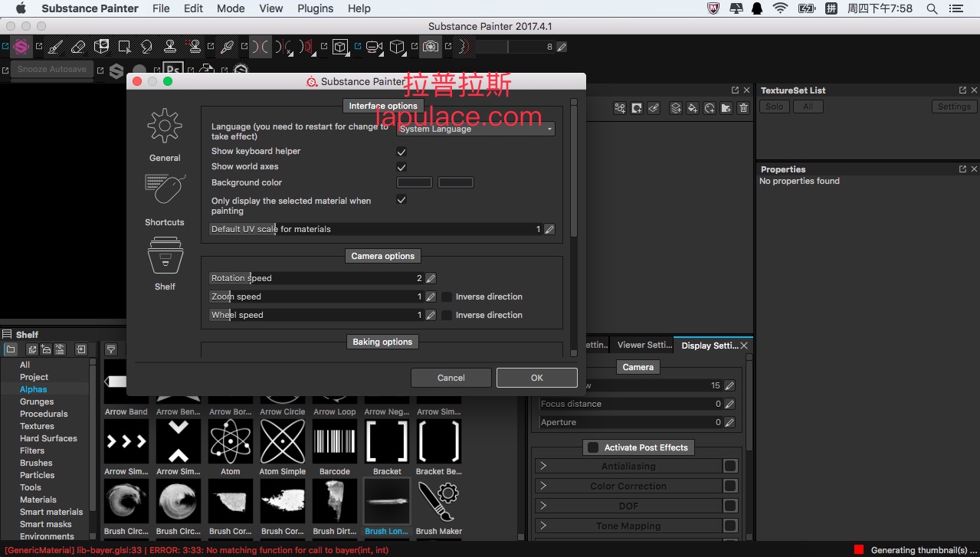Open the General preferences section
This screenshot has width=980, height=557.
tap(165, 135)
